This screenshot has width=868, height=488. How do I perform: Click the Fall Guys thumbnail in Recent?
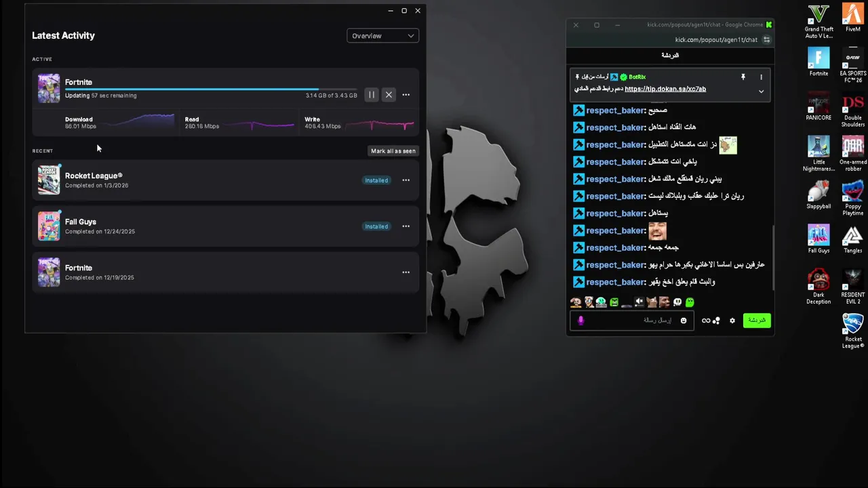(x=49, y=226)
